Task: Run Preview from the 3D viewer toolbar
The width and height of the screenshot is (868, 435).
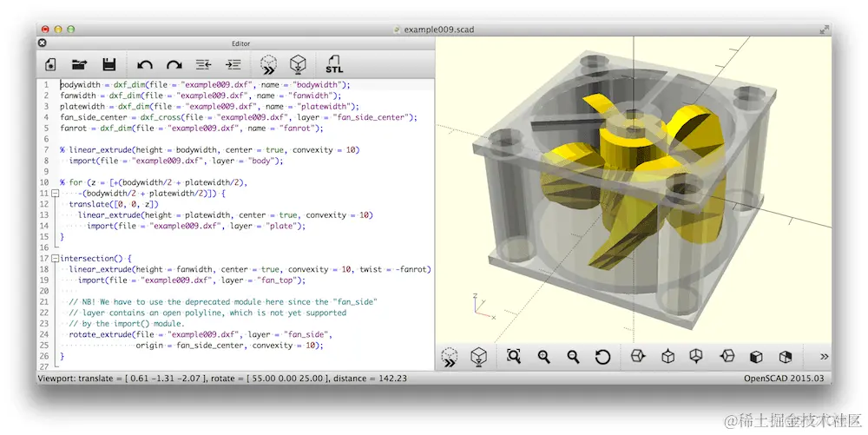Action: point(450,357)
